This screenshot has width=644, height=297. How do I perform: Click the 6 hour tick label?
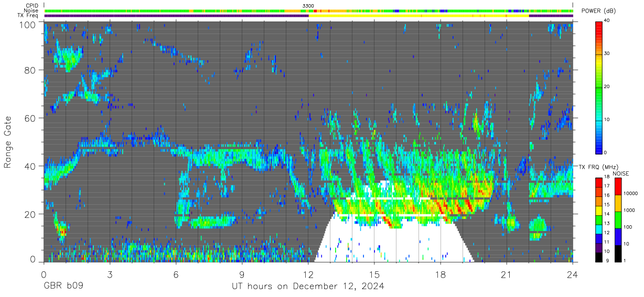click(x=176, y=274)
